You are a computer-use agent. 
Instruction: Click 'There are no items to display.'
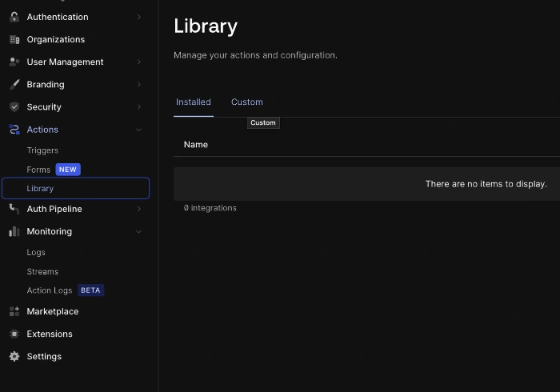[486, 184]
